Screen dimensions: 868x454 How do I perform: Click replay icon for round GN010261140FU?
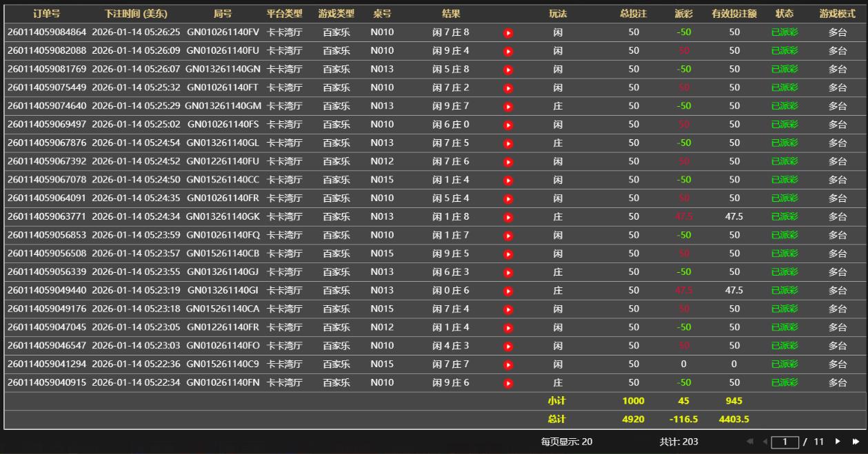coord(508,51)
